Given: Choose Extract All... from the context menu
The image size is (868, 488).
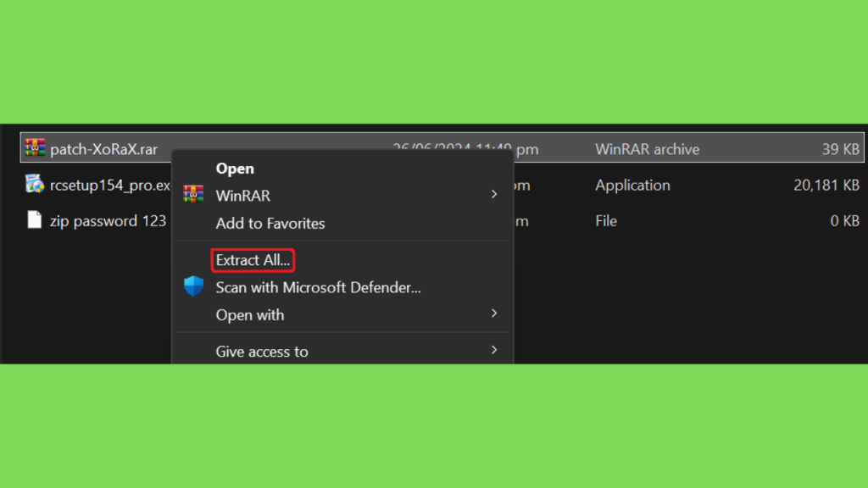Looking at the screenshot, I should 253,260.
